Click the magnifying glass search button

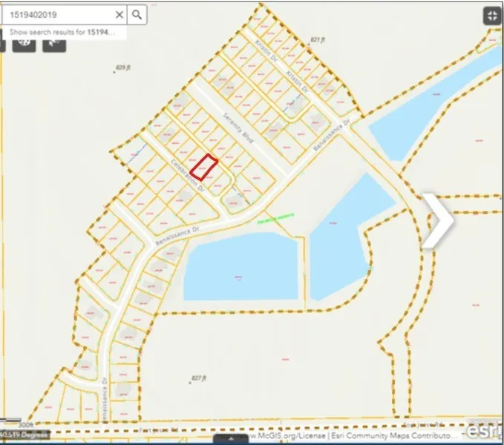point(137,14)
